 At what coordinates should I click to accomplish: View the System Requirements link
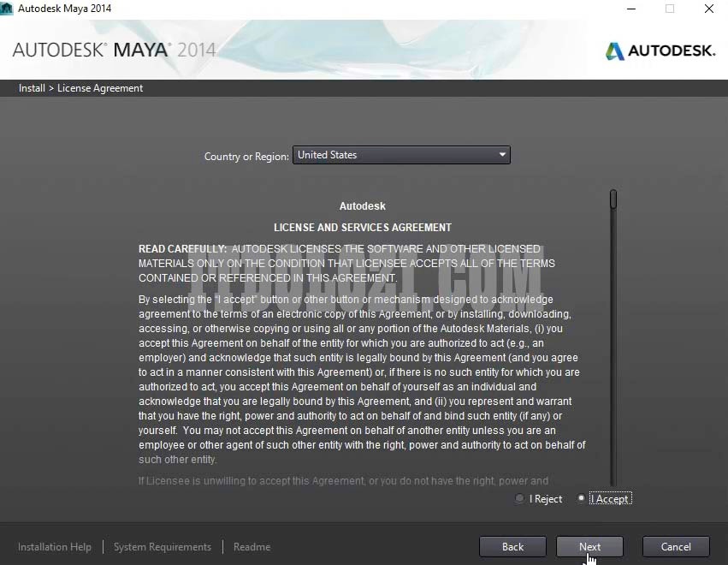[163, 547]
